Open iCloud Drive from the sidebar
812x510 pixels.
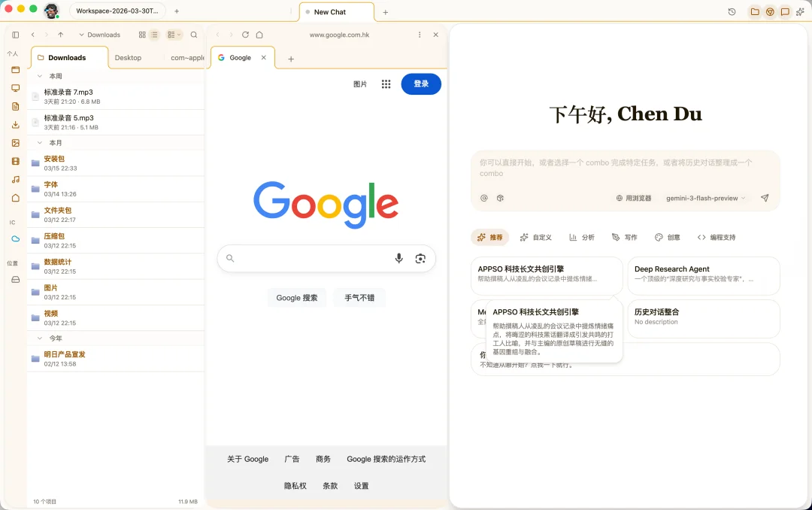[x=15, y=238]
